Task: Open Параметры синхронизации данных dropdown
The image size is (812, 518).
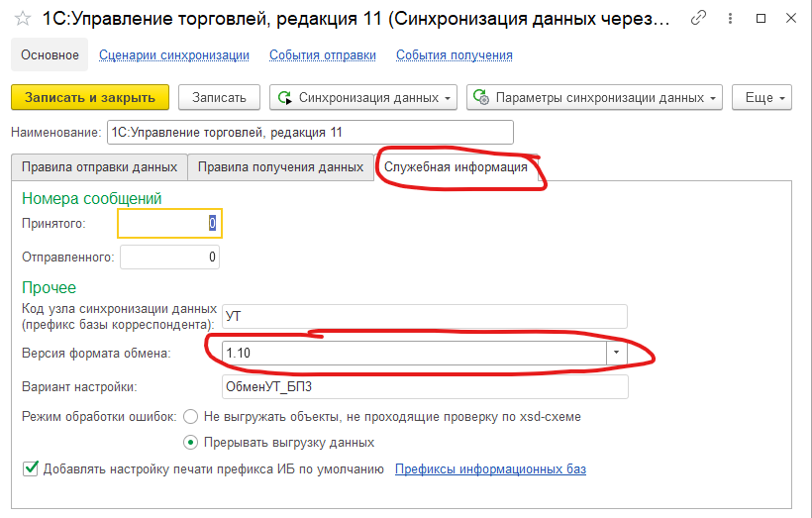Action: [x=594, y=97]
